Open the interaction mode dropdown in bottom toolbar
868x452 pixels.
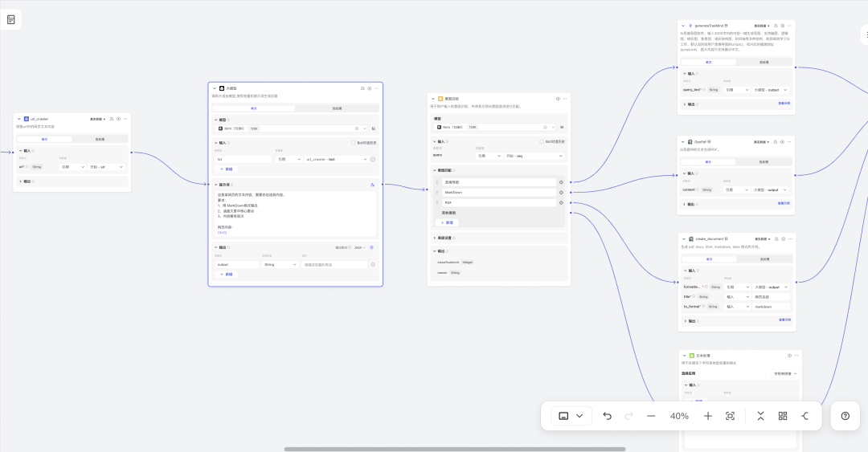point(571,416)
